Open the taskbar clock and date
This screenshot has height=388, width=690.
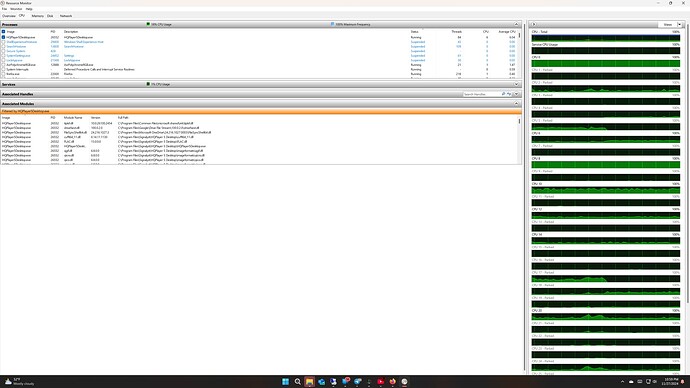(x=671, y=381)
